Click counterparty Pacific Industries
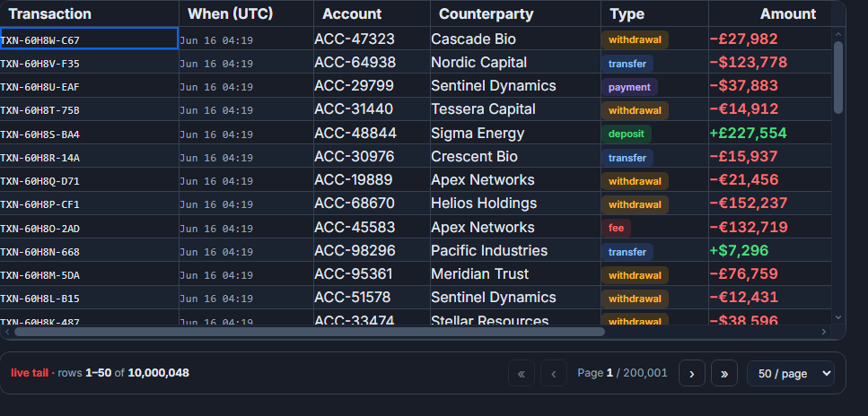 [489, 251]
